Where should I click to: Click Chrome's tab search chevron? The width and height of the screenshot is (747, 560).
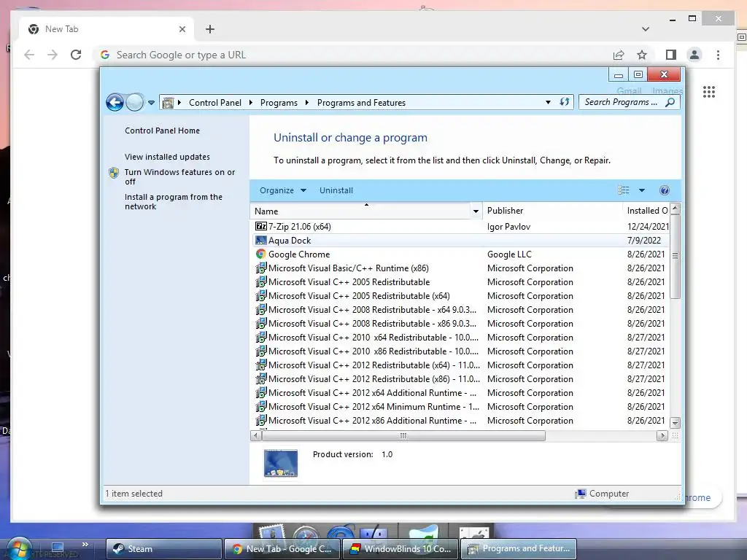(x=646, y=29)
